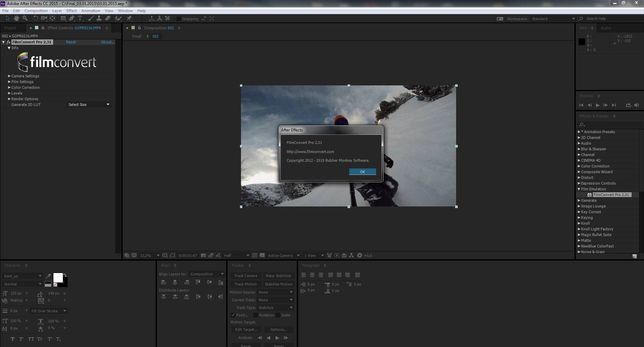Expand the Color Correction effect group

[x=9, y=87]
